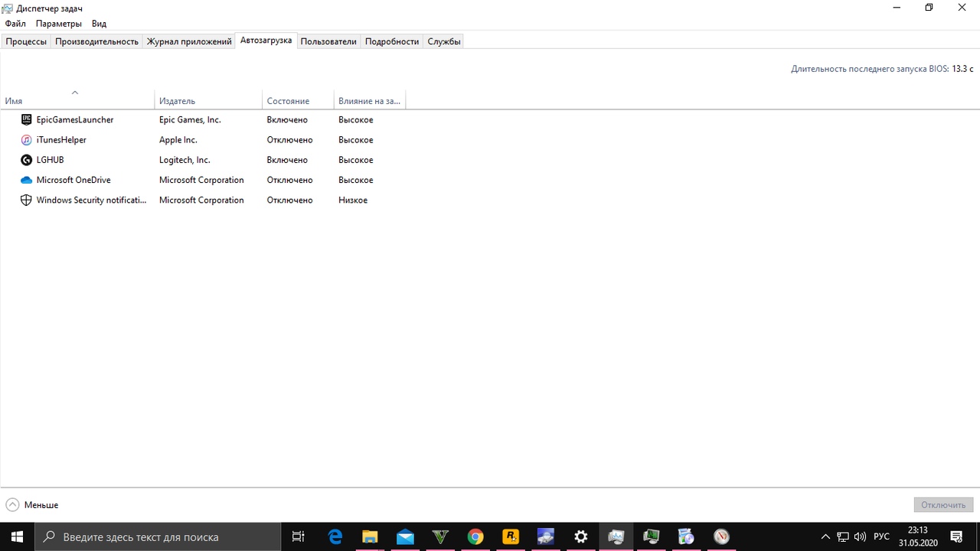This screenshot has width=980, height=551.
Task: Open the Mail app on the taskbar
Action: (405, 536)
